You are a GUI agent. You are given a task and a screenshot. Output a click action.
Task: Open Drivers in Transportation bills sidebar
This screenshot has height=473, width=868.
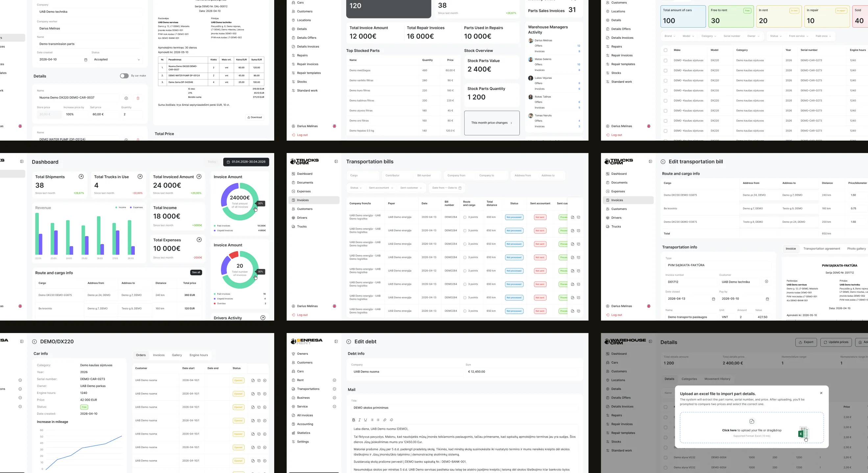pyautogui.click(x=302, y=218)
